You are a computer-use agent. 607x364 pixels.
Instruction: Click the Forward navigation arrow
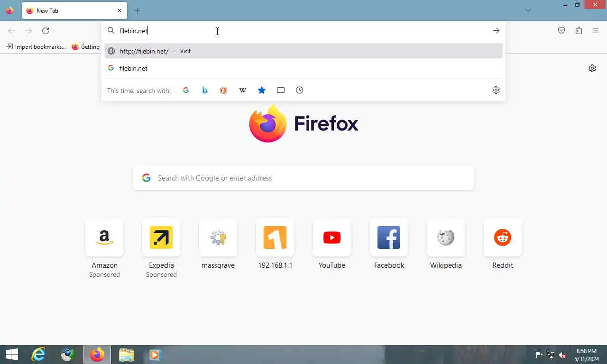[x=28, y=31]
